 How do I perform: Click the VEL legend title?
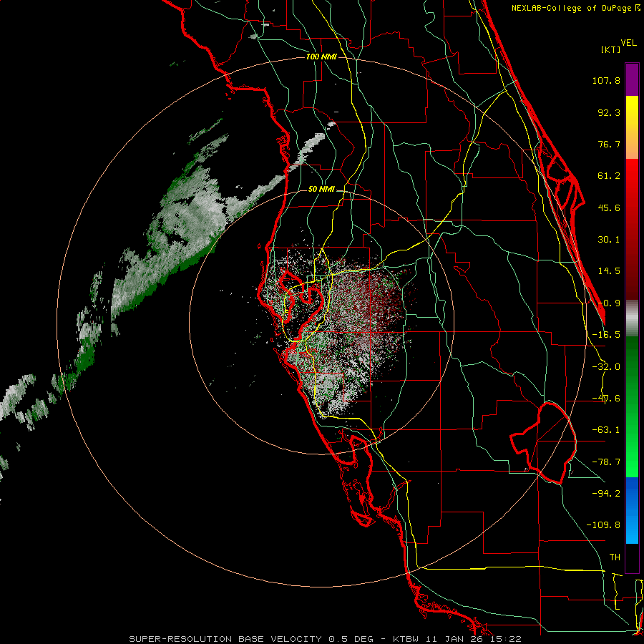(628, 43)
